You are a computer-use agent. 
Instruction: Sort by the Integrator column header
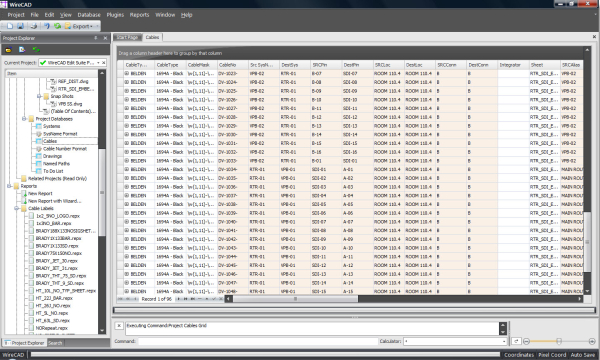pyautogui.click(x=513, y=65)
